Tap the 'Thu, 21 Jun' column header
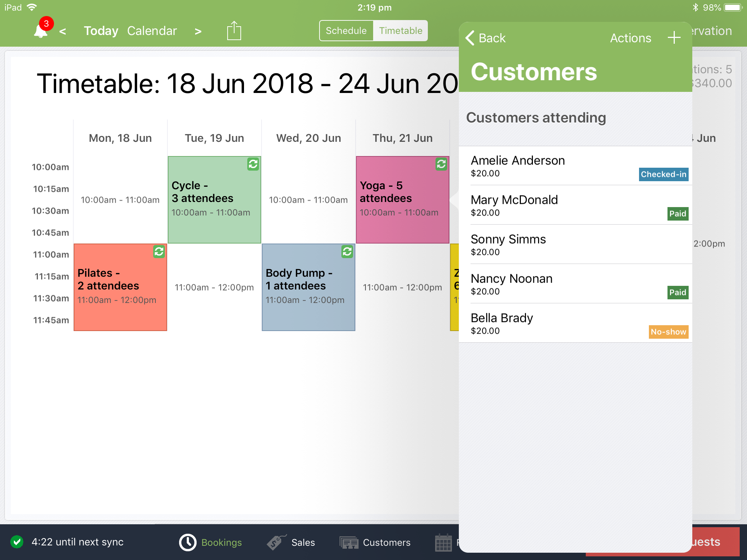 coord(403,138)
